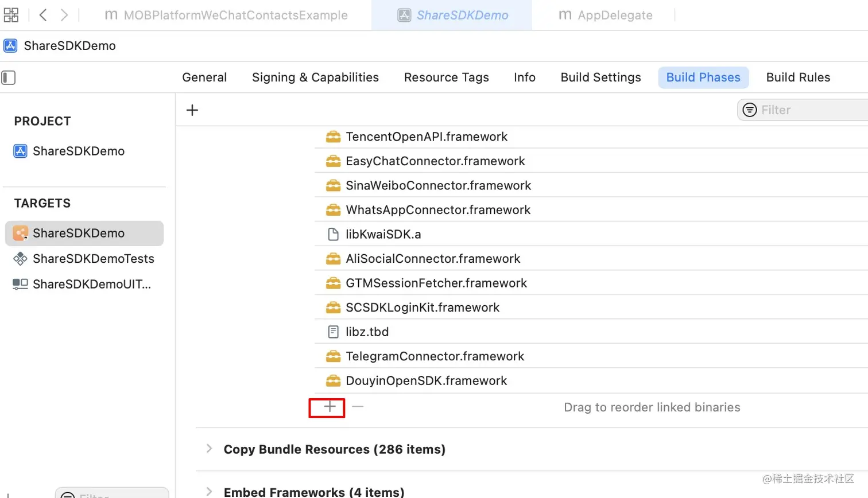Viewport: 868px width, 498px height.
Task: Click ShareSDKDemo in the breadcrumb bar
Action: [69, 46]
